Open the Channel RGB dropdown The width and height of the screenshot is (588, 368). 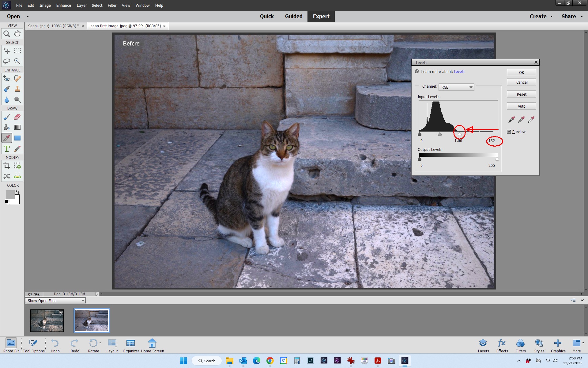(456, 87)
